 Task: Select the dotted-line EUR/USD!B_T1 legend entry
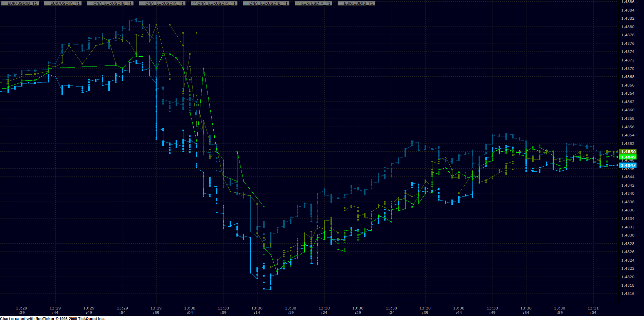(20, 3)
